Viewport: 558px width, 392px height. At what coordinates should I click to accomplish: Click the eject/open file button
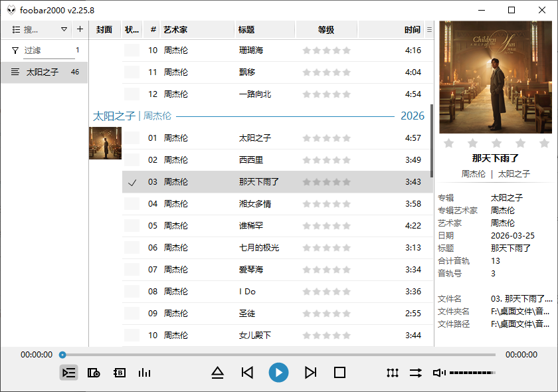(217, 373)
